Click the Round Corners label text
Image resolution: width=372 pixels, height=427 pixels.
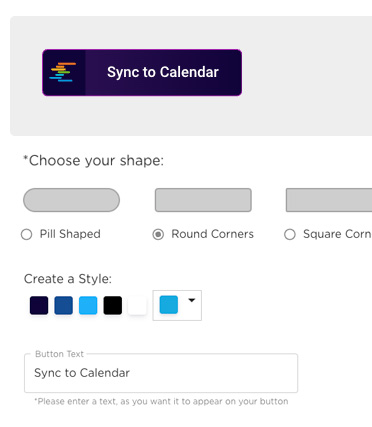(x=212, y=234)
